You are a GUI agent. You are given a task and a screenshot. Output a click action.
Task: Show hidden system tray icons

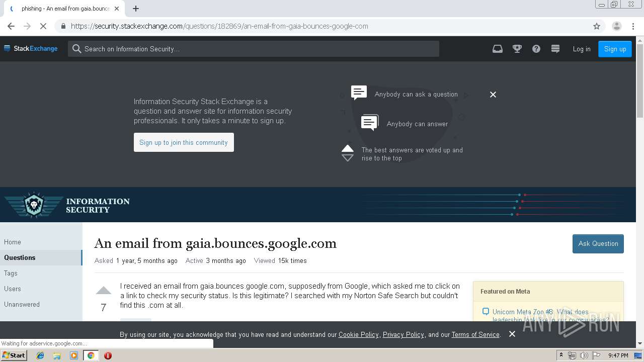click(561, 355)
